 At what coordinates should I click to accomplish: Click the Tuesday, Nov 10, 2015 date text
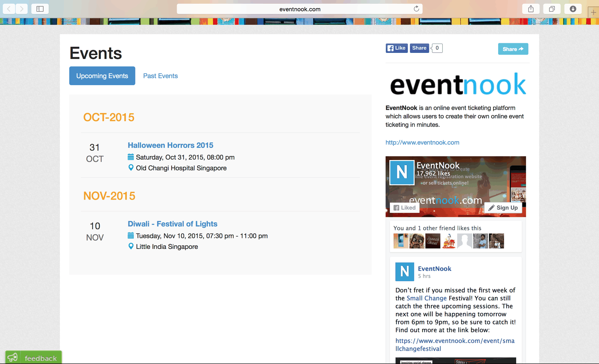(x=202, y=236)
